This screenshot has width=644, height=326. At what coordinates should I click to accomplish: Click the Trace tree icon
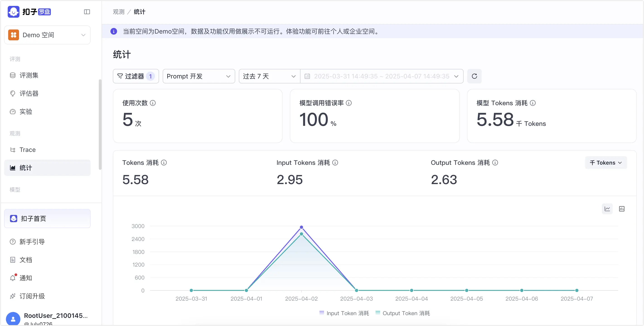click(13, 150)
